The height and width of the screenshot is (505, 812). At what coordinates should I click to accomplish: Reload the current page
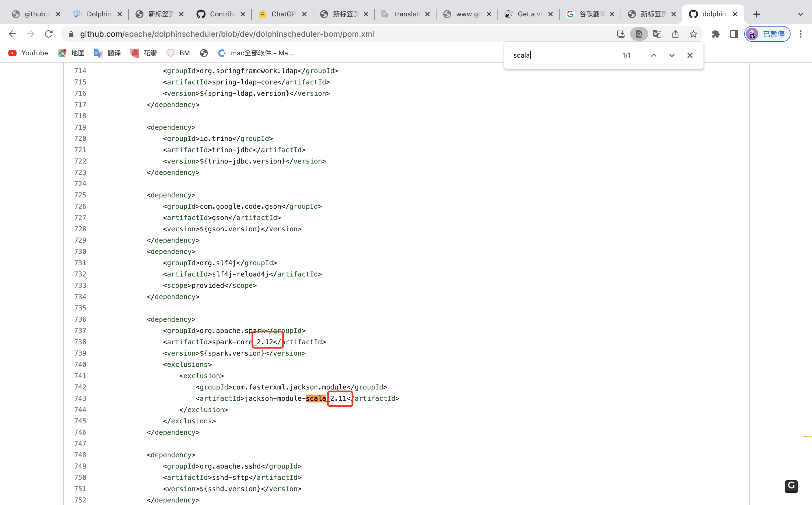(49, 34)
